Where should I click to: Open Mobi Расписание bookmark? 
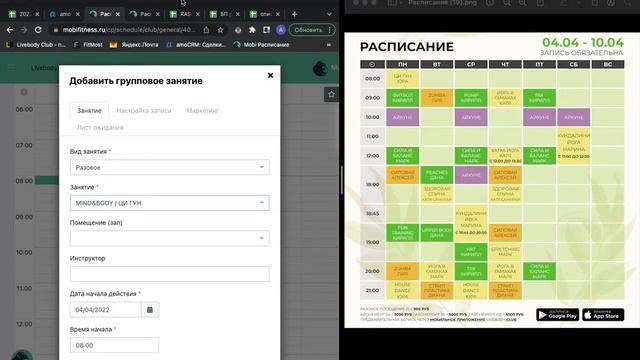coord(261,44)
